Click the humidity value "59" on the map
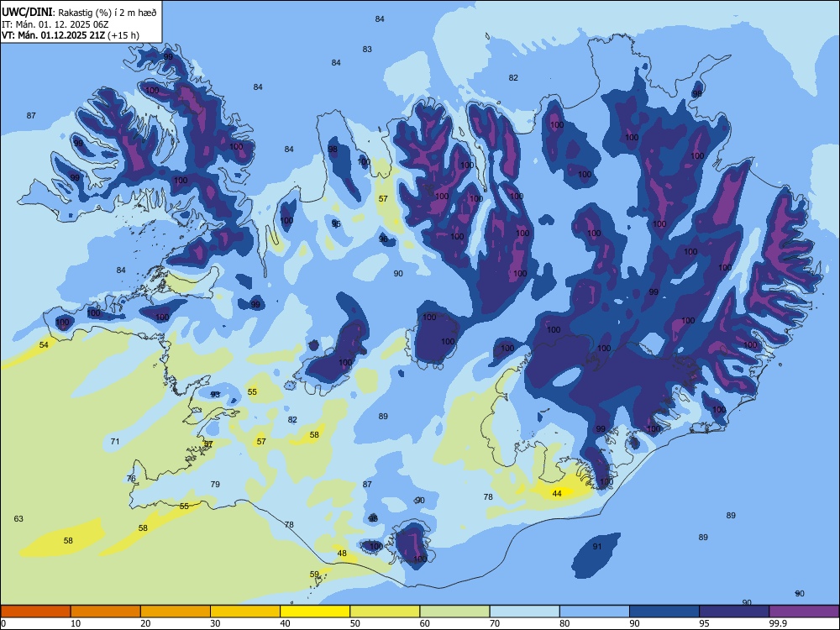The width and height of the screenshot is (840, 630). tap(314, 575)
